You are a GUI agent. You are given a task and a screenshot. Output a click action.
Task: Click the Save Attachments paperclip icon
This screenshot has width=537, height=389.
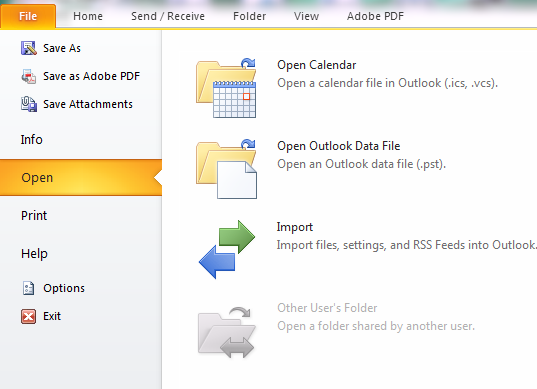coord(28,104)
